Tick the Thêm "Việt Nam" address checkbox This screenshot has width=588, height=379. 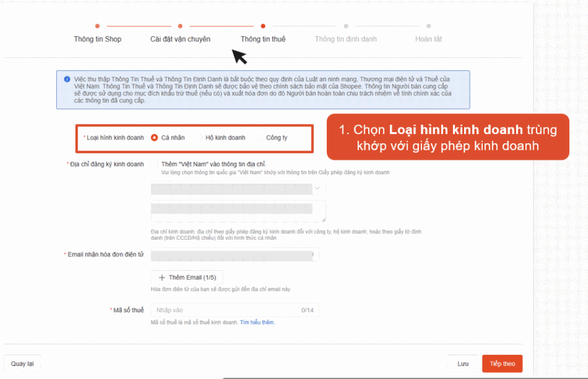(154, 164)
